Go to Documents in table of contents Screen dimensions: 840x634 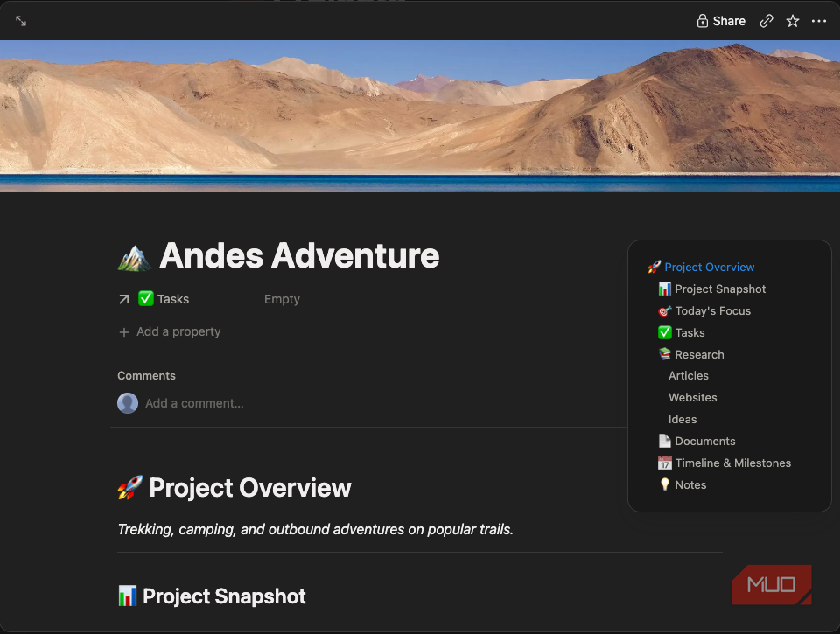697,441
